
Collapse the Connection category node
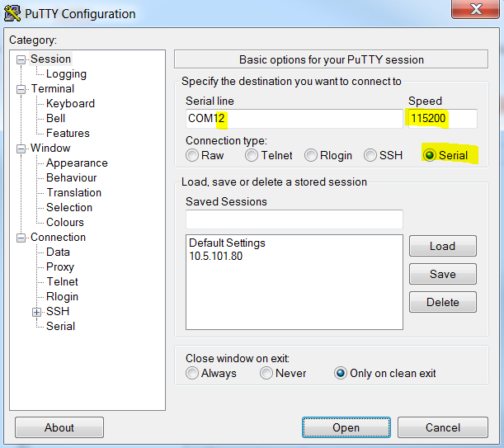(21, 238)
